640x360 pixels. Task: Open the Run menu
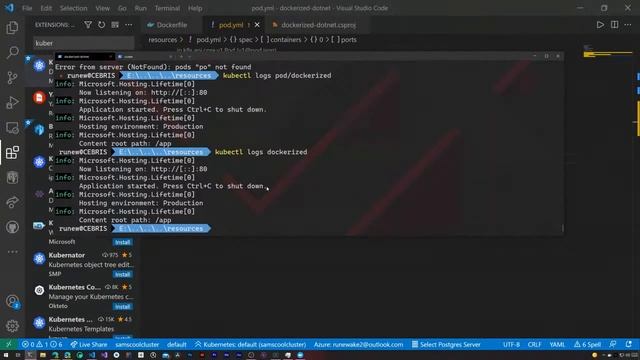point(140,8)
